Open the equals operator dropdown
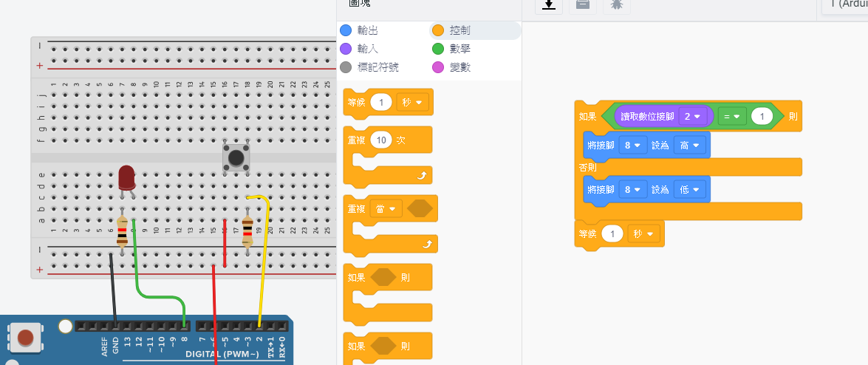868x365 pixels. tap(731, 116)
